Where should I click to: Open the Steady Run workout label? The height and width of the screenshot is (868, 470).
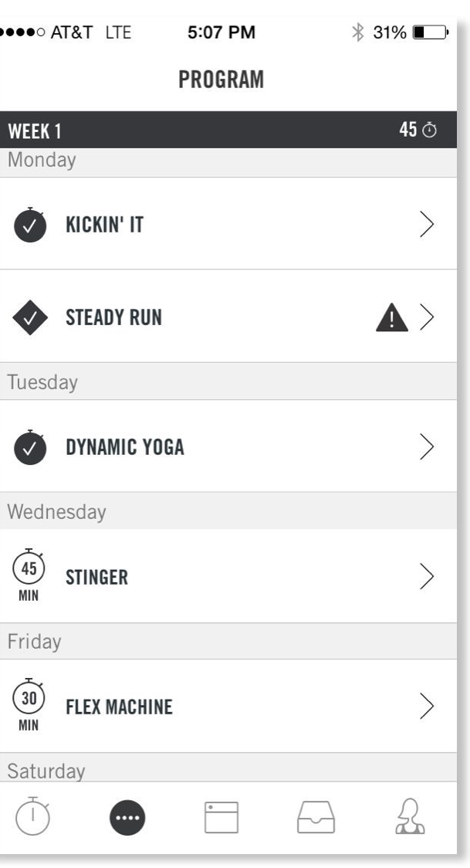point(113,317)
